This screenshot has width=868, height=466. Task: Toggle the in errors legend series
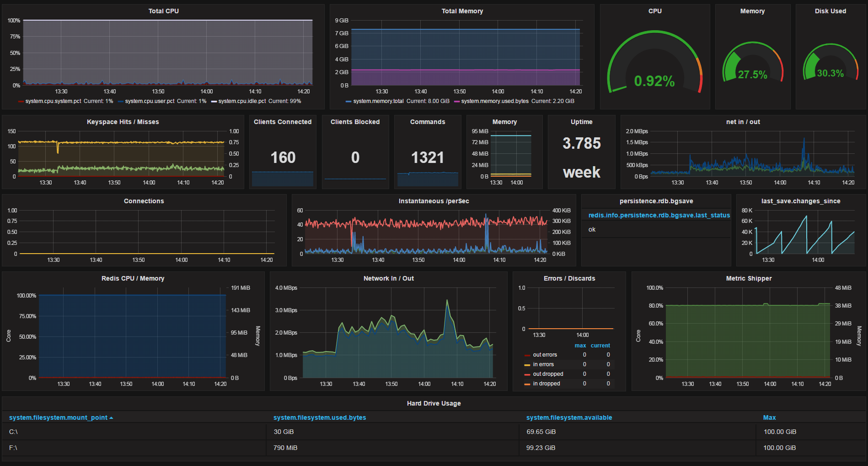(543, 364)
